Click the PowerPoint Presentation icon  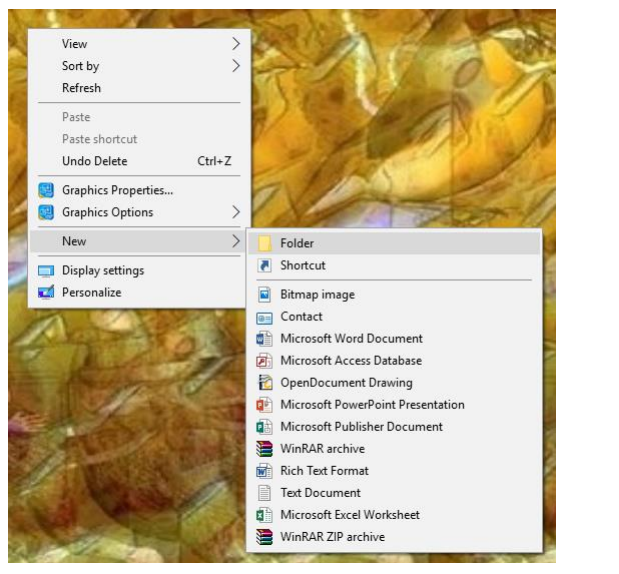[264, 405]
